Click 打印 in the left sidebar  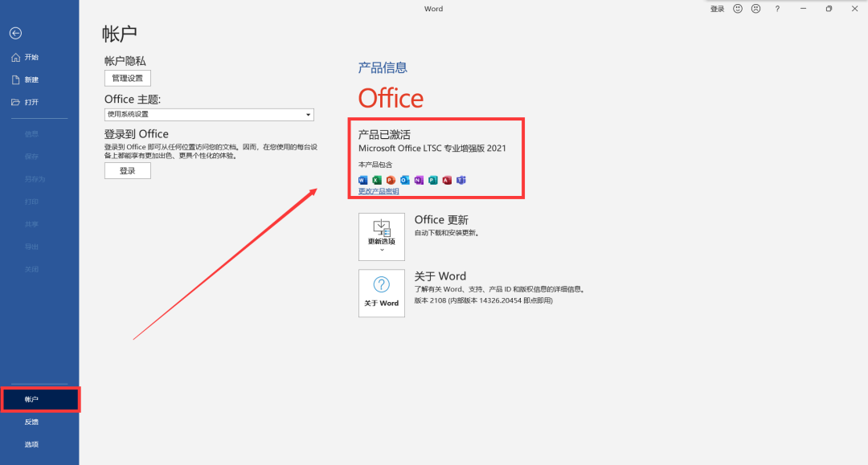click(x=31, y=202)
